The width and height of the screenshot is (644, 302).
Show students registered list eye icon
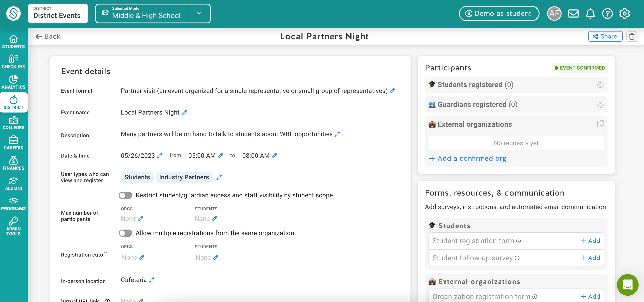point(600,85)
